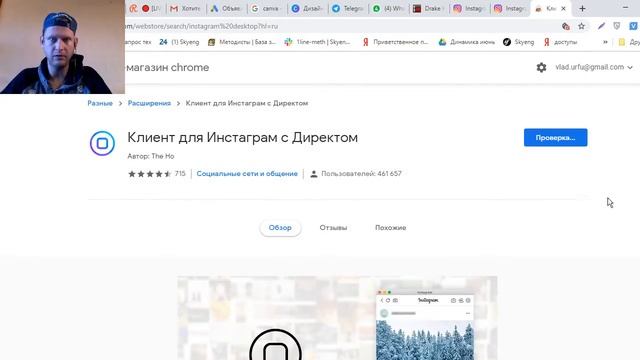The height and width of the screenshot is (360, 640).
Task: Click the blue V extension icon
Action: (633, 26)
